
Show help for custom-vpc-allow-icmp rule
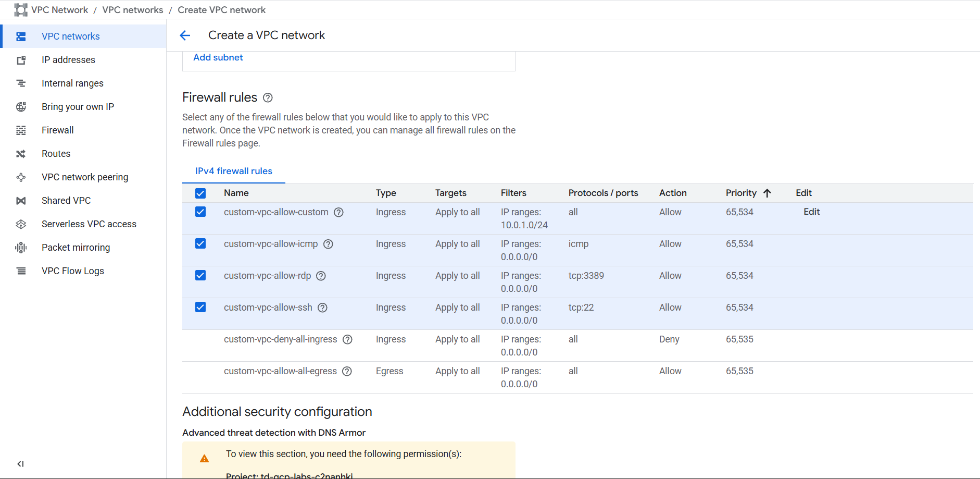(x=328, y=244)
